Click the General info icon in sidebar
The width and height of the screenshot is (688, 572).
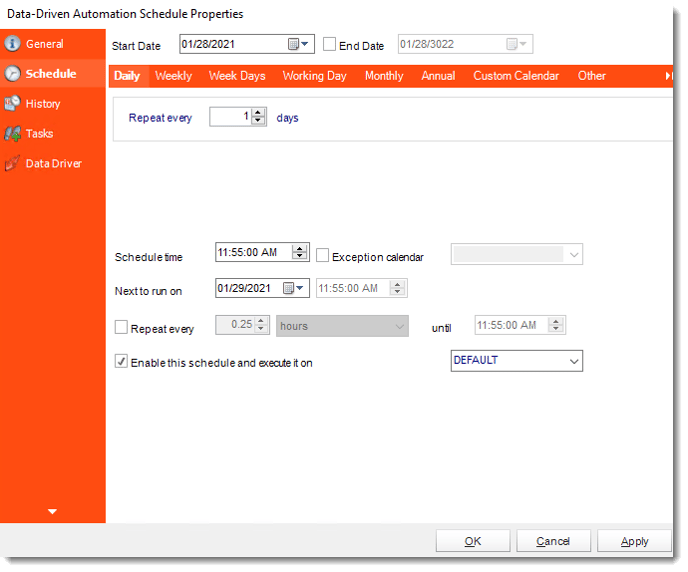(12, 44)
